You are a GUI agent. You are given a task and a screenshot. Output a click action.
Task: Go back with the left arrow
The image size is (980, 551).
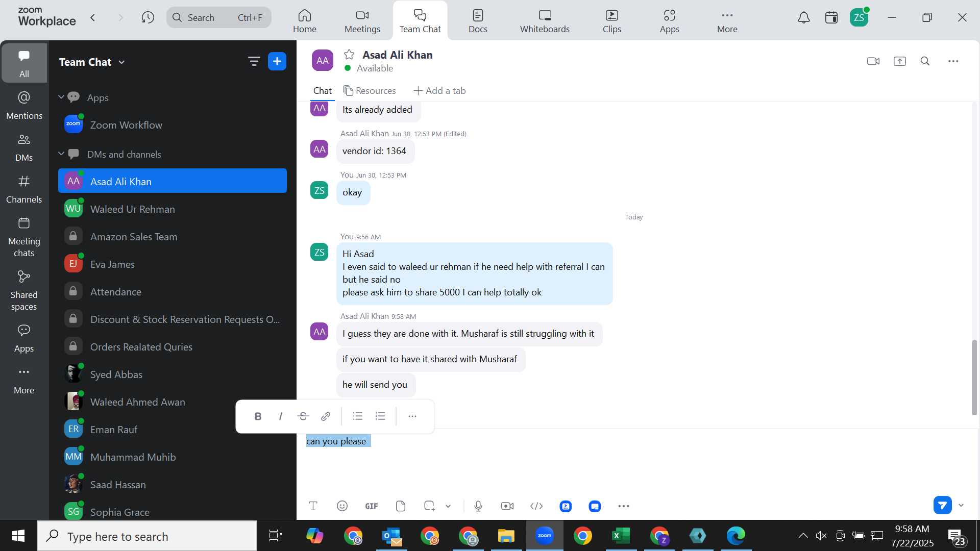(x=93, y=18)
